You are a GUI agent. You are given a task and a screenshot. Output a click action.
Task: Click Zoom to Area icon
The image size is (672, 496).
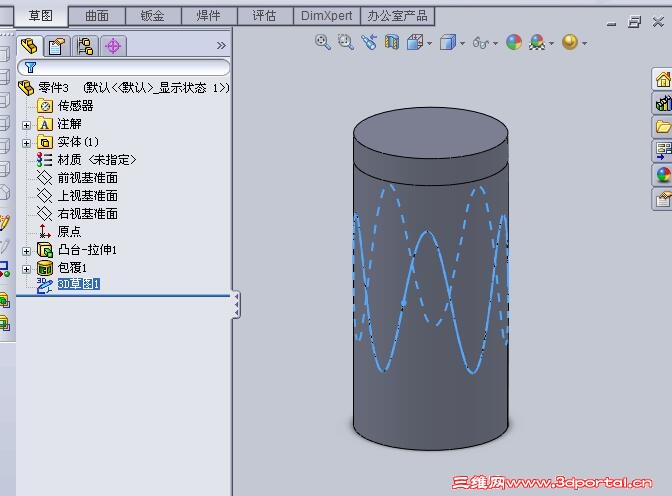tap(345, 42)
